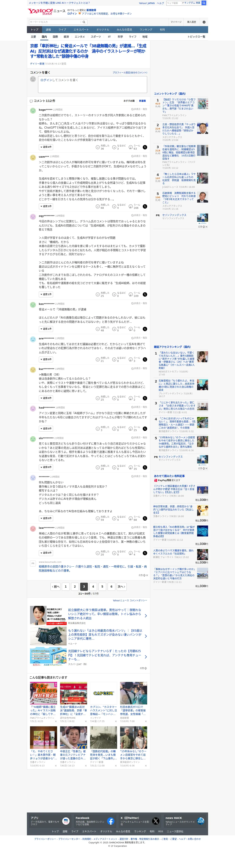Open settings via the gear icon

(204, 22)
